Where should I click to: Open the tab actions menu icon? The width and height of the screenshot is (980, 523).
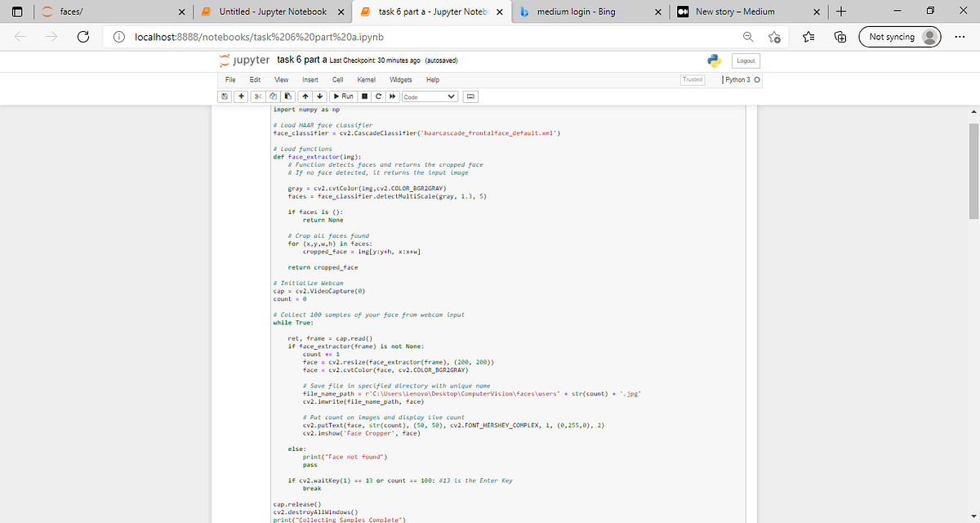click(16, 11)
